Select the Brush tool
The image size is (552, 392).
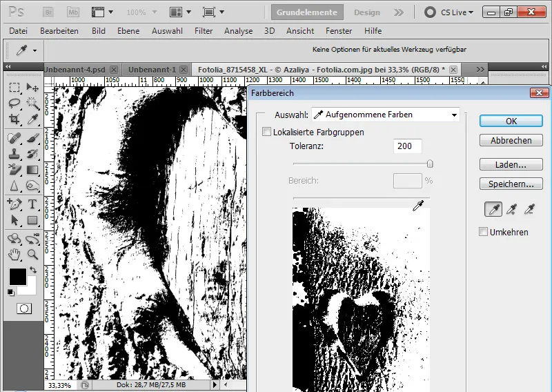32,138
